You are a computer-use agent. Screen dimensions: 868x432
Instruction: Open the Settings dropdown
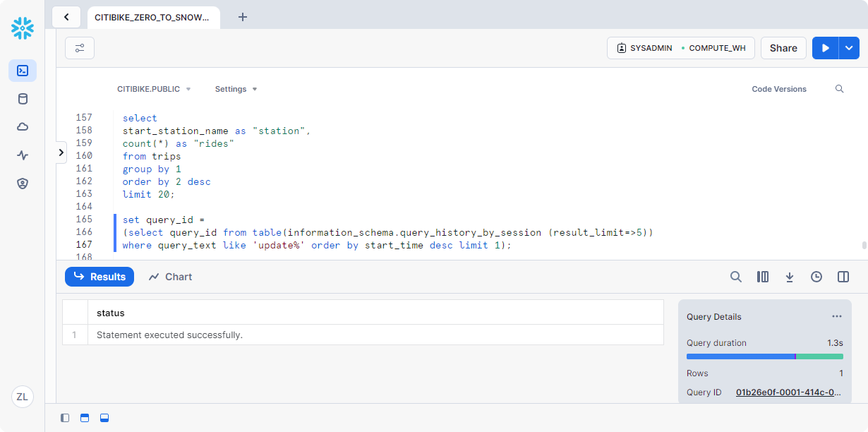click(x=236, y=89)
